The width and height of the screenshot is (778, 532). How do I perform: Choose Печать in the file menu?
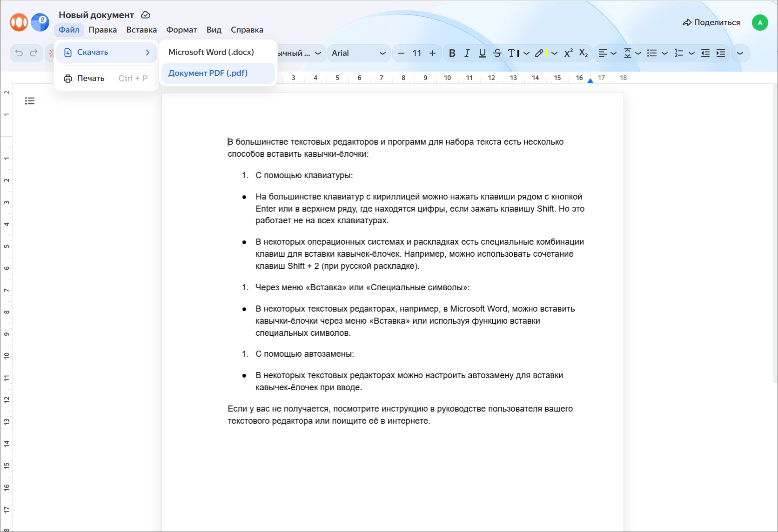[107, 78]
